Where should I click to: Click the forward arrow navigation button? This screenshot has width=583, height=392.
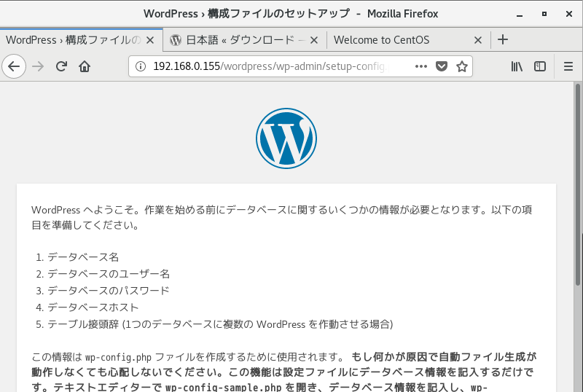pos(38,66)
